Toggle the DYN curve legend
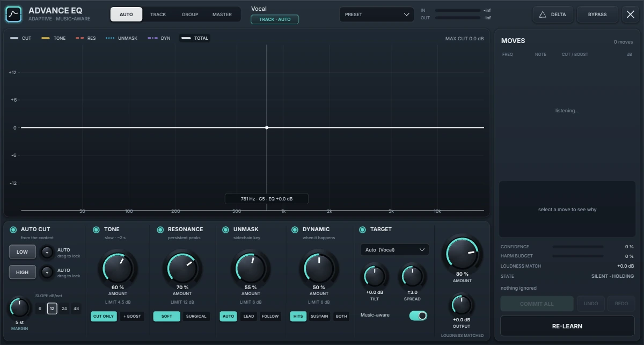 [159, 38]
